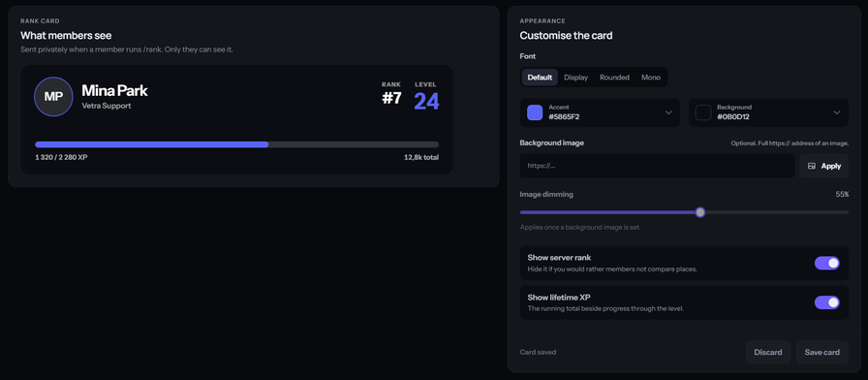The height and width of the screenshot is (380, 868).
Task: Click the Apply button
Action: [824, 166]
